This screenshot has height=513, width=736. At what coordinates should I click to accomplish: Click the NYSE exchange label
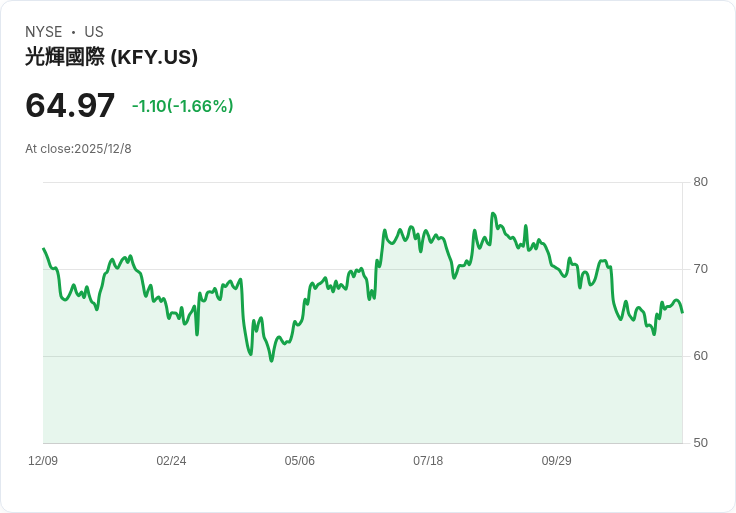pyautogui.click(x=43, y=32)
